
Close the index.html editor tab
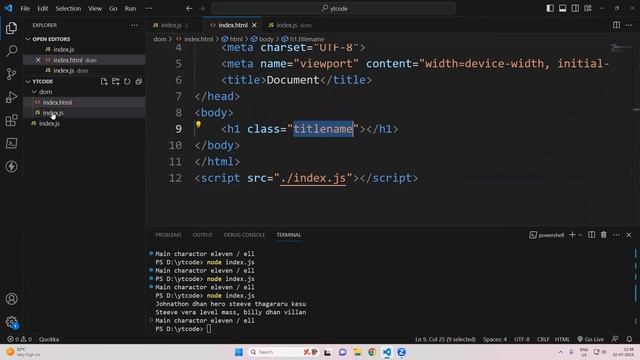[x=254, y=25]
